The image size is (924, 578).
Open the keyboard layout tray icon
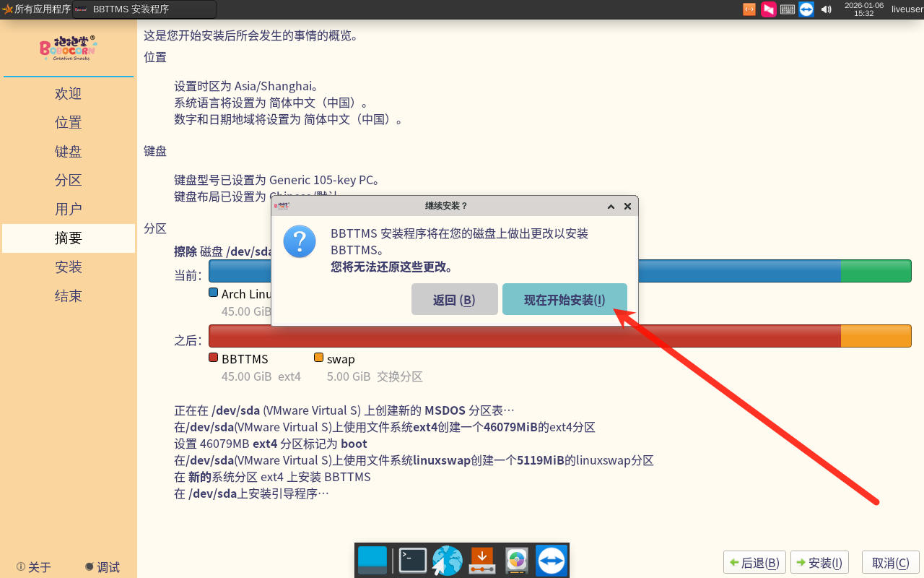coord(788,9)
